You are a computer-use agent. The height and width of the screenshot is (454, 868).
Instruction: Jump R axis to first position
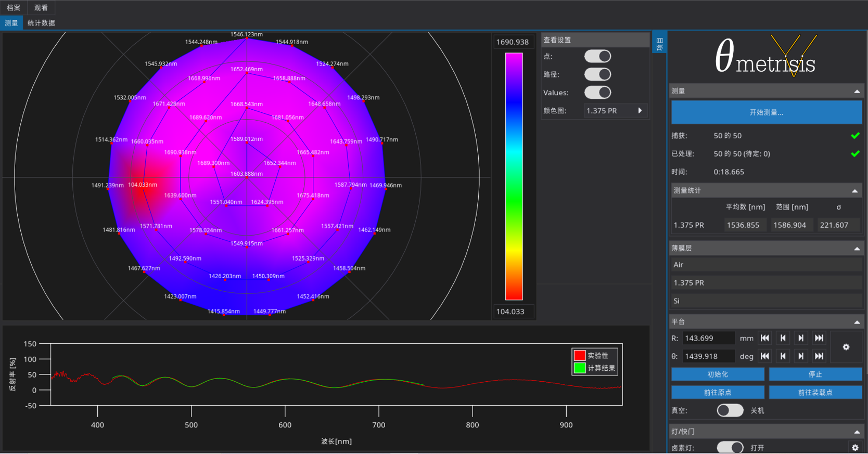coord(764,338)
